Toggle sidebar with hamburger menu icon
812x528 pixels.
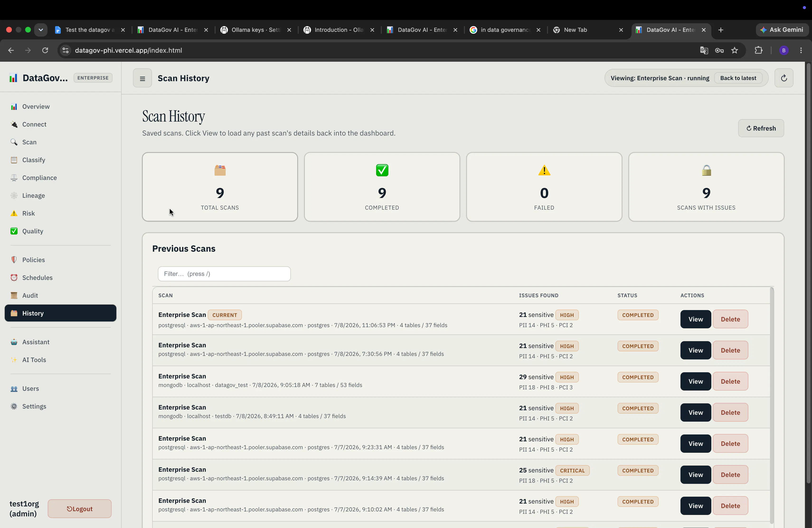(142, 78)
